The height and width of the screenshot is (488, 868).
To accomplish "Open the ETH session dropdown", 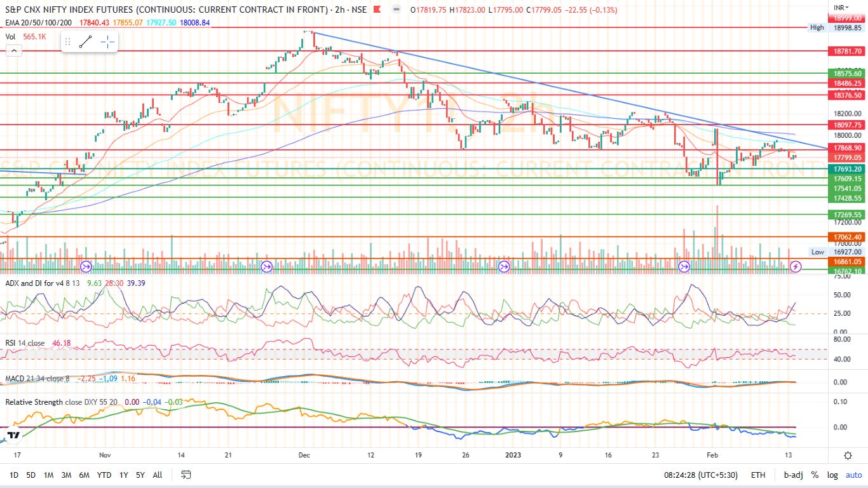I will (x=758, y=475).
